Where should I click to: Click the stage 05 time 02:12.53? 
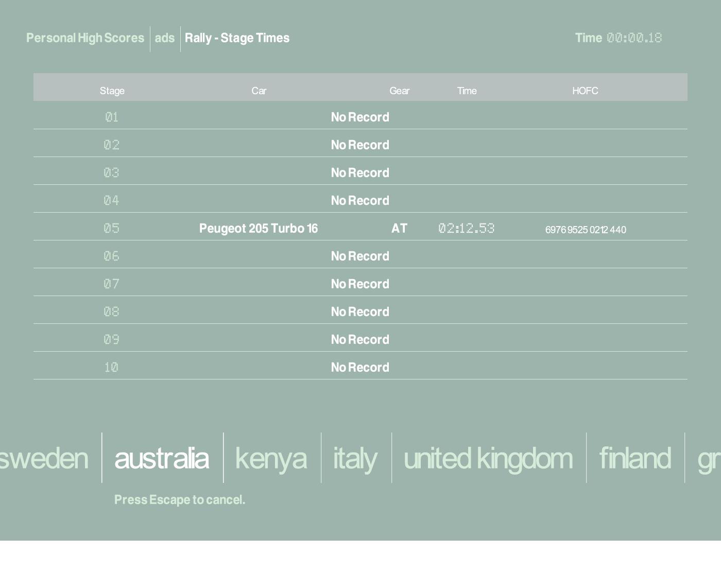coord(466,229)
